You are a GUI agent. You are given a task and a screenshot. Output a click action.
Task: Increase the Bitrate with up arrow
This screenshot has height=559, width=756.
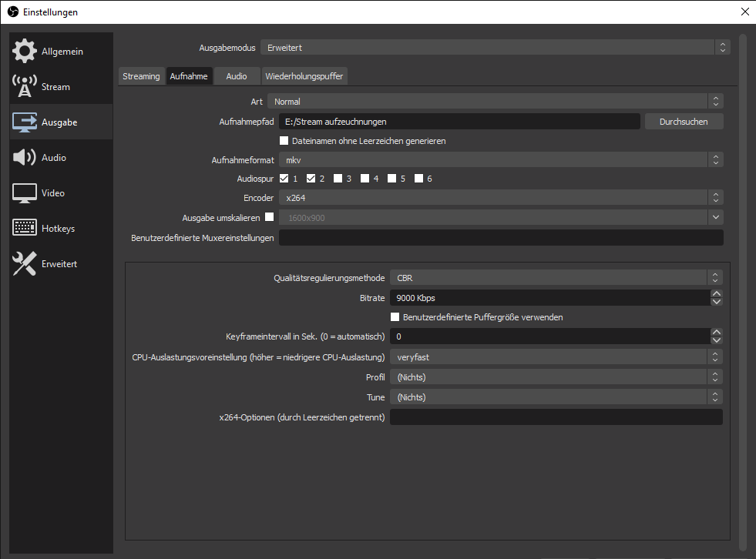[x=717, y=293]
